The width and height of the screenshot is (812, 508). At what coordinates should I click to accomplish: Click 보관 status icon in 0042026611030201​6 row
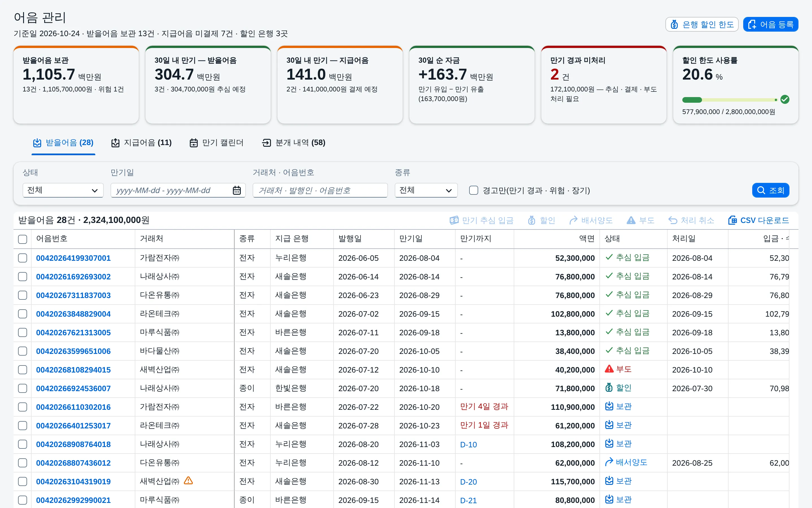609,406
